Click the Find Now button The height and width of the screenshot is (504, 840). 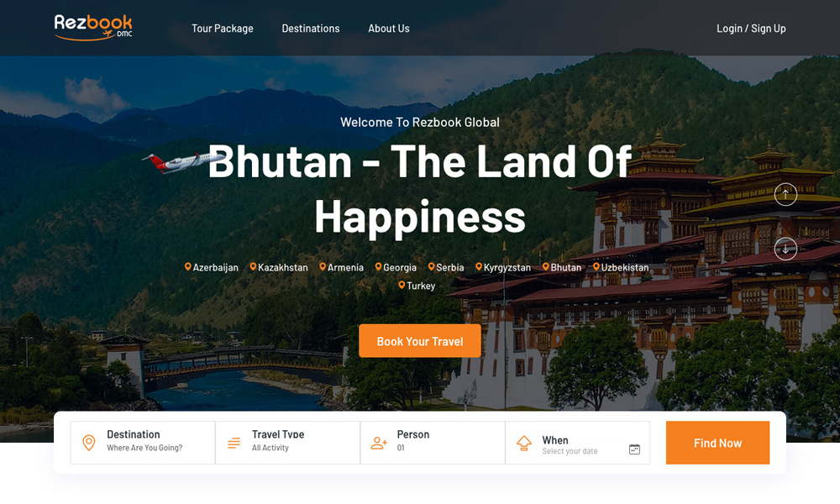718,443
